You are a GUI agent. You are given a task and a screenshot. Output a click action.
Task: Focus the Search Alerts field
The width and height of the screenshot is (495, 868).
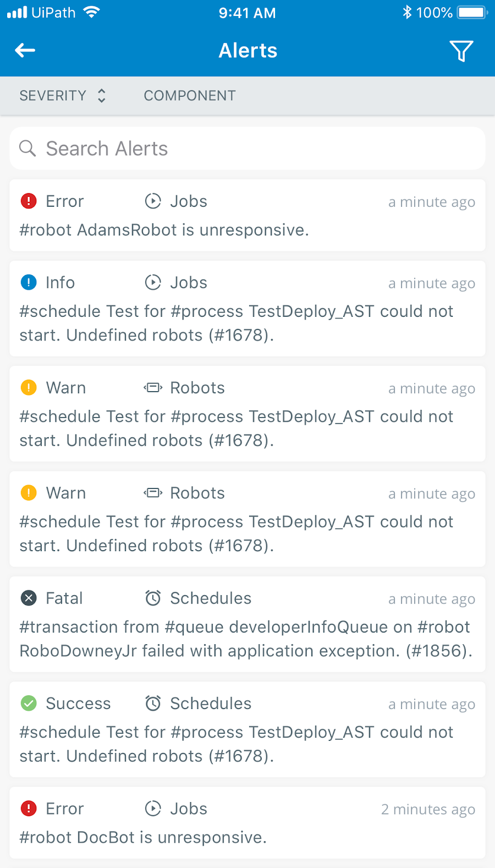248,149
